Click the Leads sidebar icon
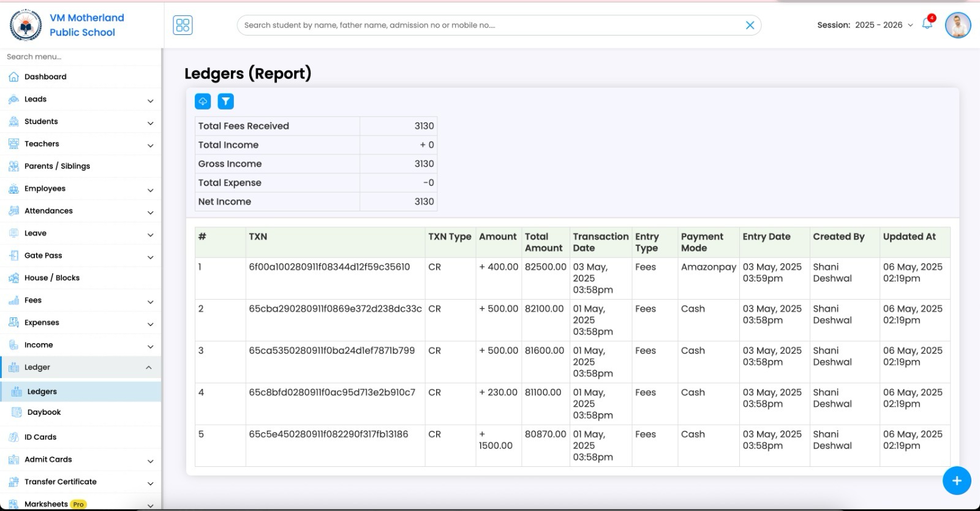Image resolution: width=980 pixels, height=511 pixels. (13, 99)
